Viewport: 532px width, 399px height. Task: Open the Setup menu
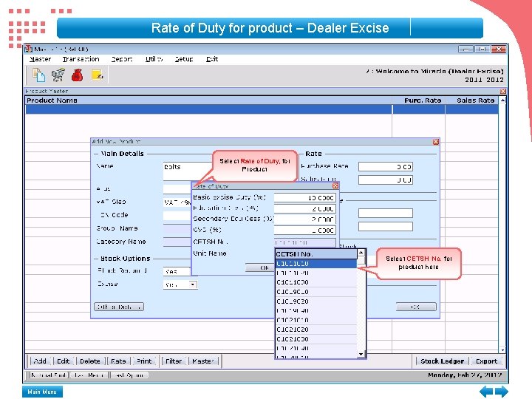tap(184, 59)
